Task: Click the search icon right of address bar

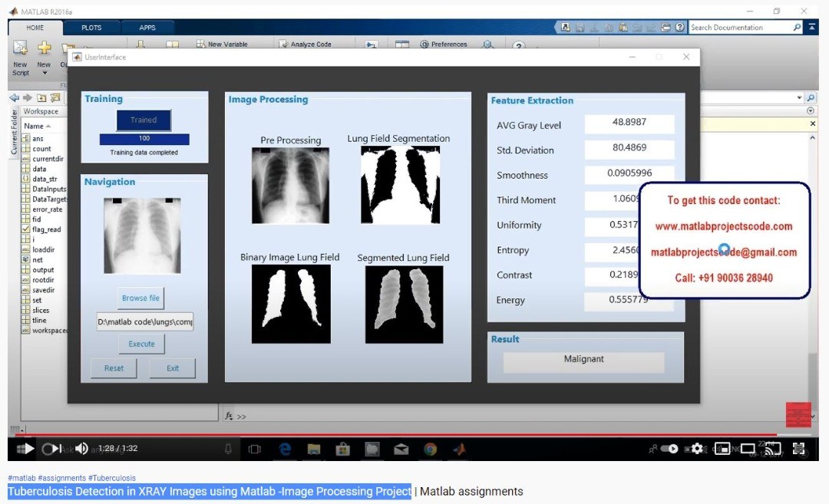Action: 811,97
